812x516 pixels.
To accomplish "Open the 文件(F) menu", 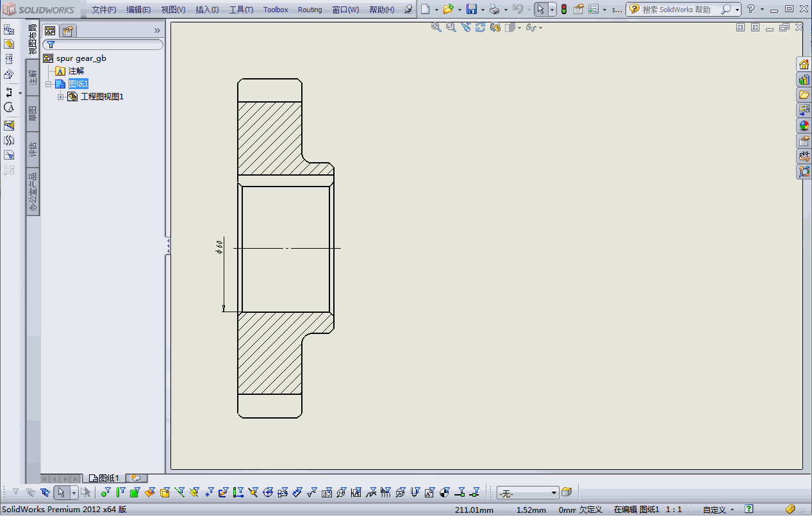I will pos(104,10).
